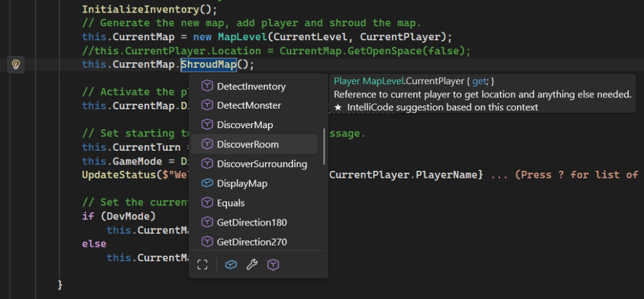The height and width of the screenshot is (299, 644).
Task: Click method icon beside GetDirection180
Action: click(x=207, y=222)
